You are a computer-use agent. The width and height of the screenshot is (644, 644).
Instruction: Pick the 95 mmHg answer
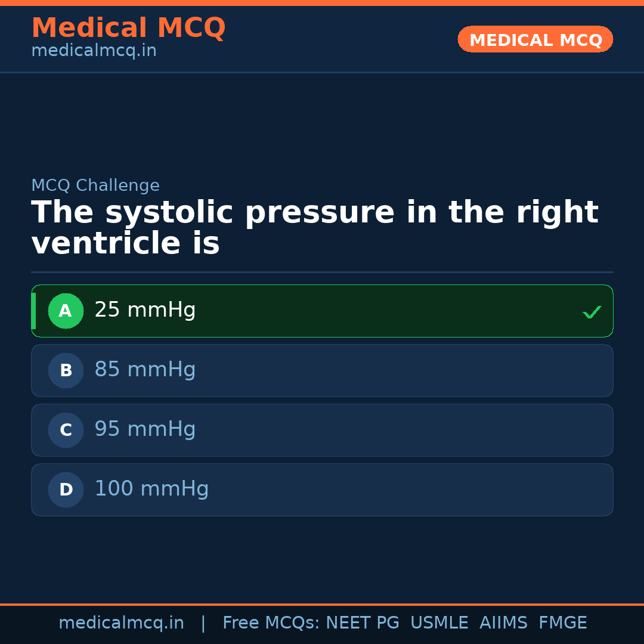click(145, 429)
